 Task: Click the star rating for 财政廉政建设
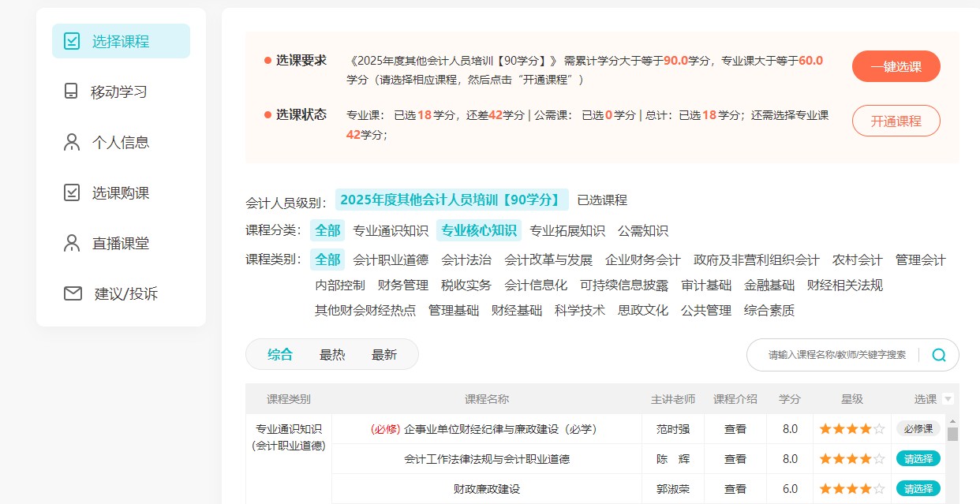click(x=851, y=488)
